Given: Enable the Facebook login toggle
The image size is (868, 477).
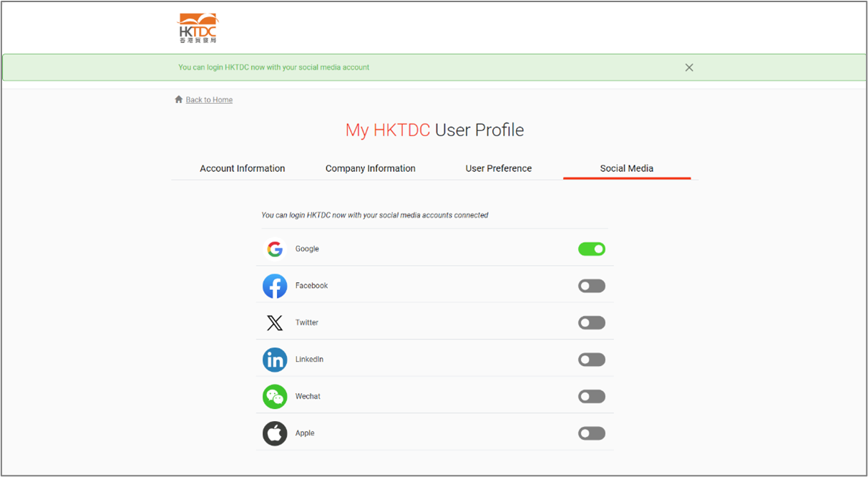Looking at the screenshot, I should coord(592,286).
